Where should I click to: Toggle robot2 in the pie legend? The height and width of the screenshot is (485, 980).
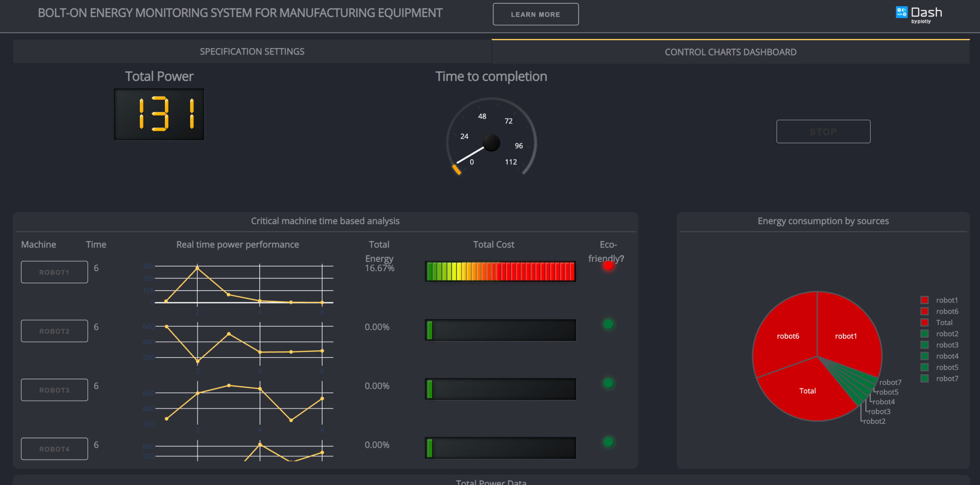point(939,333)
